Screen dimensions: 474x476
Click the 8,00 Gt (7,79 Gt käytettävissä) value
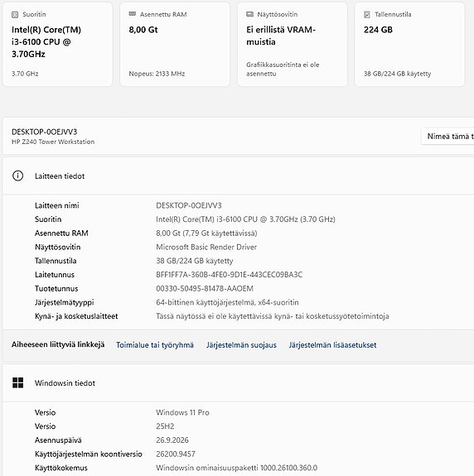[206, 233]
